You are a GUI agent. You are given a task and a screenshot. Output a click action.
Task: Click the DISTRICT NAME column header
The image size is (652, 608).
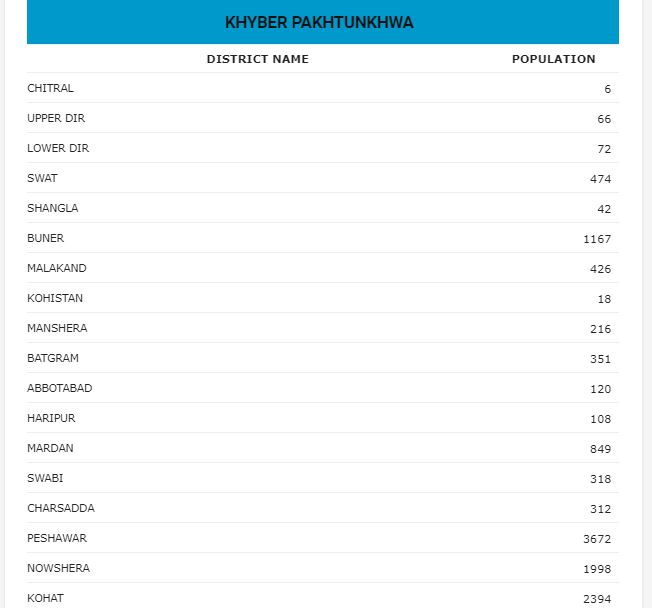pos(257,59)
